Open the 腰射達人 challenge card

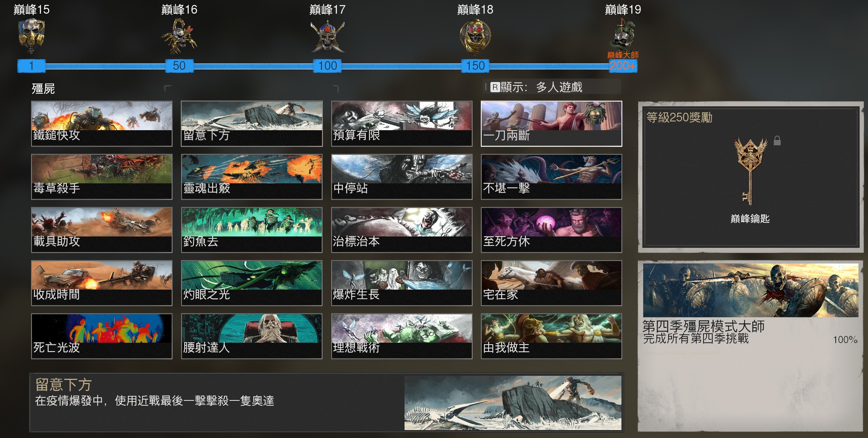tap(252, 336)
